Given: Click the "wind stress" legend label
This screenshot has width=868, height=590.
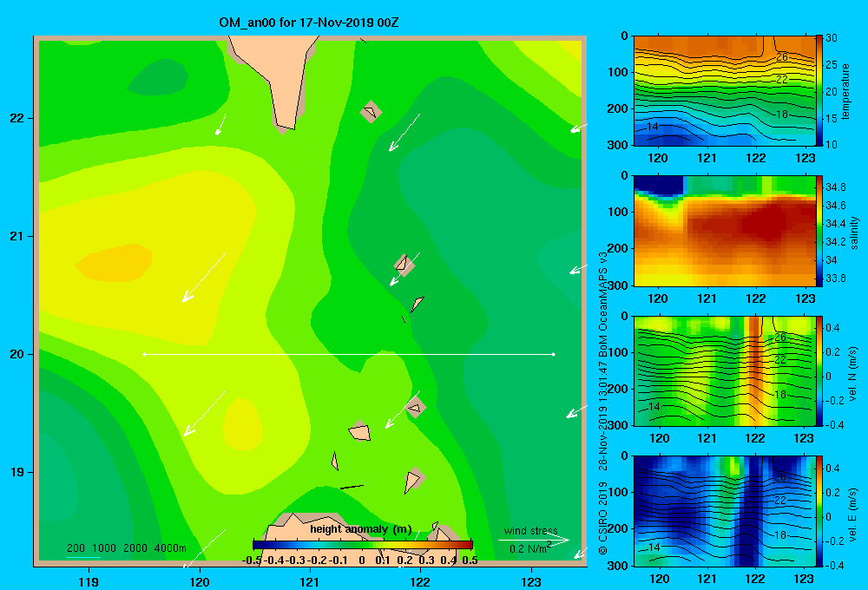Looking at the screenshot, I should click(531, 531).
